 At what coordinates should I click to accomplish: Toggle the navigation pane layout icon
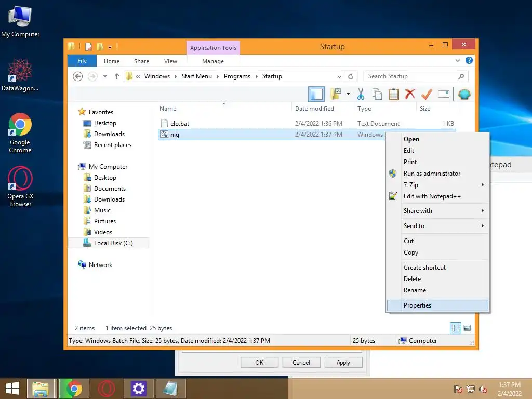coord(316,94)
